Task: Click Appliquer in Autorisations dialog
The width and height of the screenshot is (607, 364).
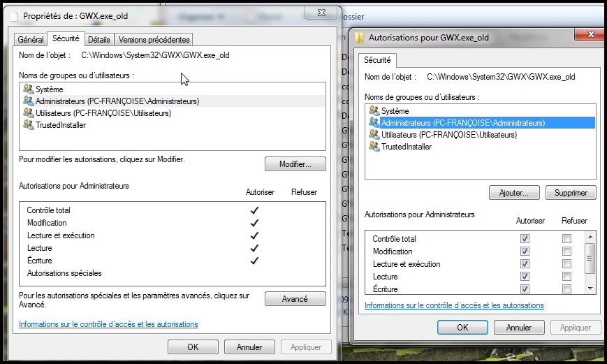Action: (x=576, y=327)
